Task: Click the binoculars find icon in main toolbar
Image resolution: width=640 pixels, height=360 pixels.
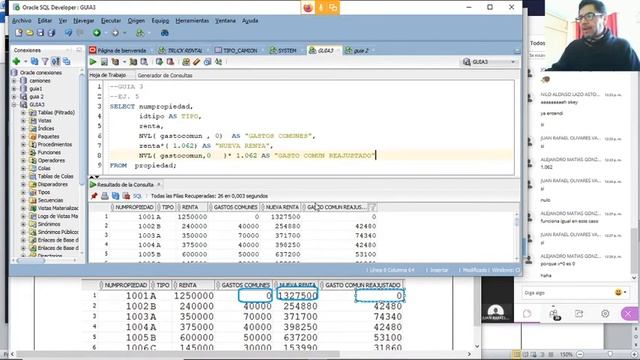Action: [164, 33]
